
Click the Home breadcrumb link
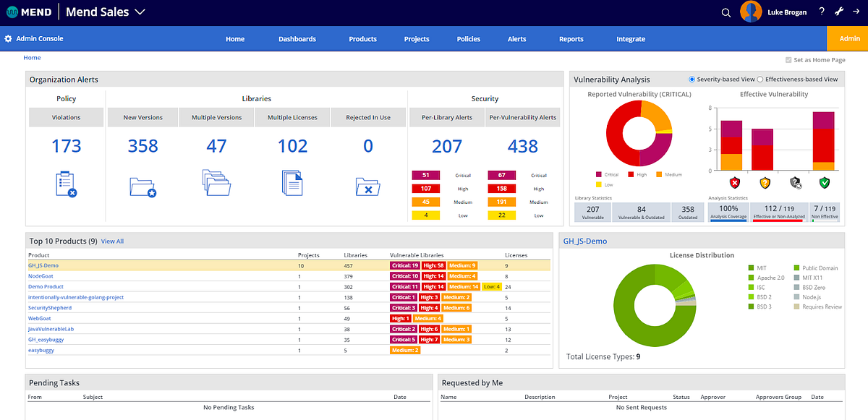coord(32,57)
